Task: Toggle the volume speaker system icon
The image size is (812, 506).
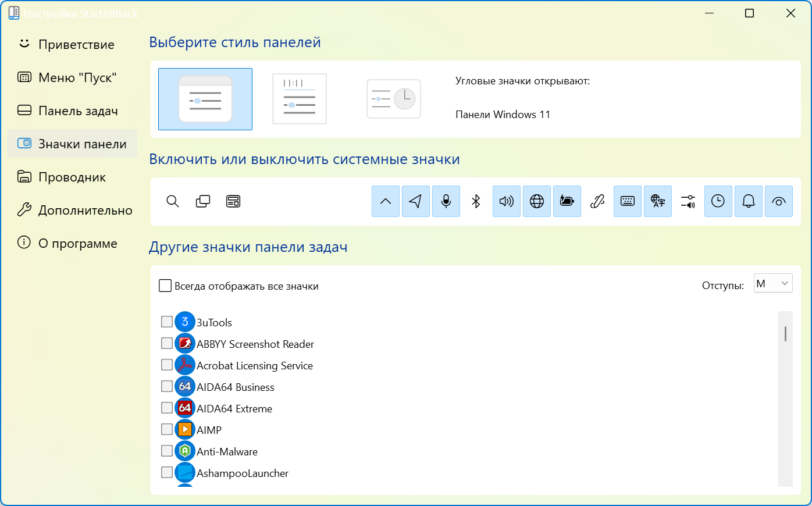Action: [x=507, y=201]
